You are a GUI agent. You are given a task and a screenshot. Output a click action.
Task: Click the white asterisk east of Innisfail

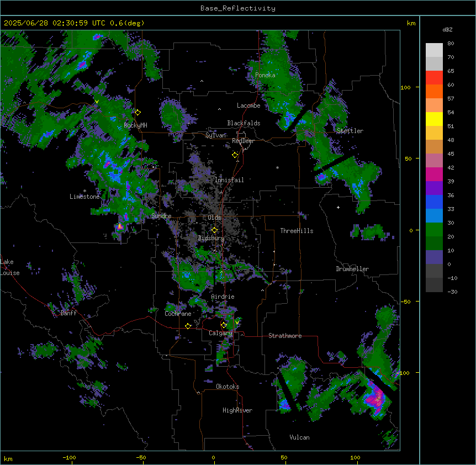click(277, 167)
